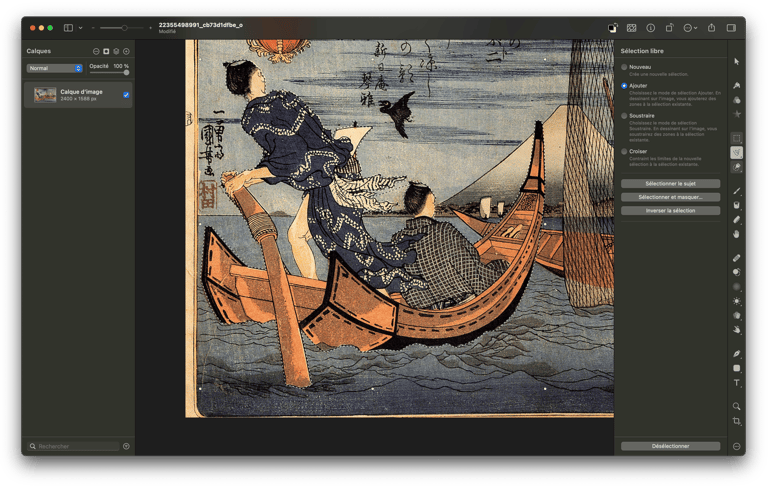Select the Arrange arrow tool
Image resolution: width=768 pixels, height=488 pixels.
point(736,62)
